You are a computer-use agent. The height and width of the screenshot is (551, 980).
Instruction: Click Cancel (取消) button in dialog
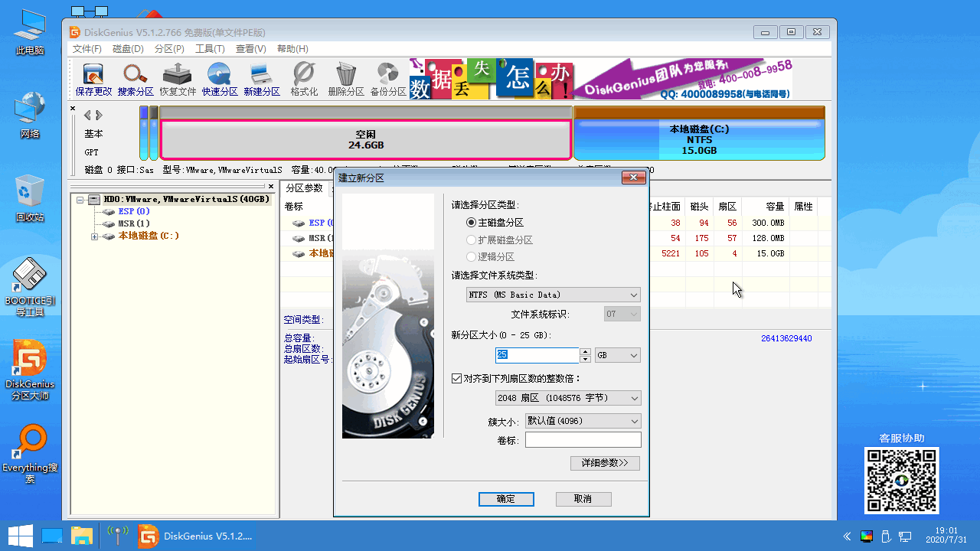pos(583,499)
